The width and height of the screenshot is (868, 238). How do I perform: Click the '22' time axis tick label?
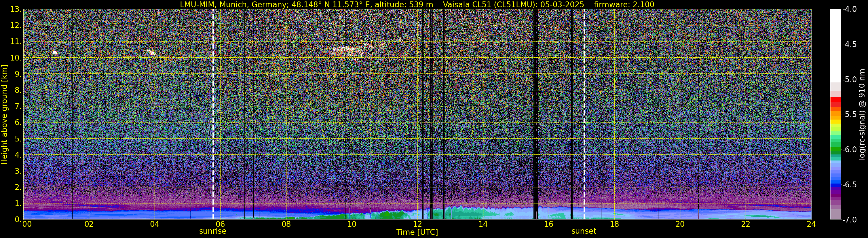pyautogui.click(x=746, y=224)
